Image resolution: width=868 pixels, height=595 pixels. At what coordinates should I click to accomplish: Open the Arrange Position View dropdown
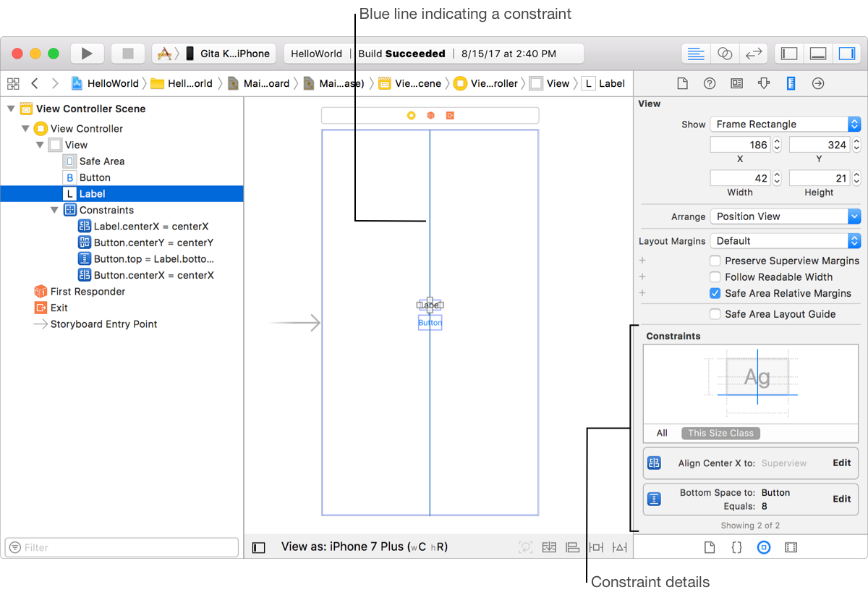click(785, 216)
